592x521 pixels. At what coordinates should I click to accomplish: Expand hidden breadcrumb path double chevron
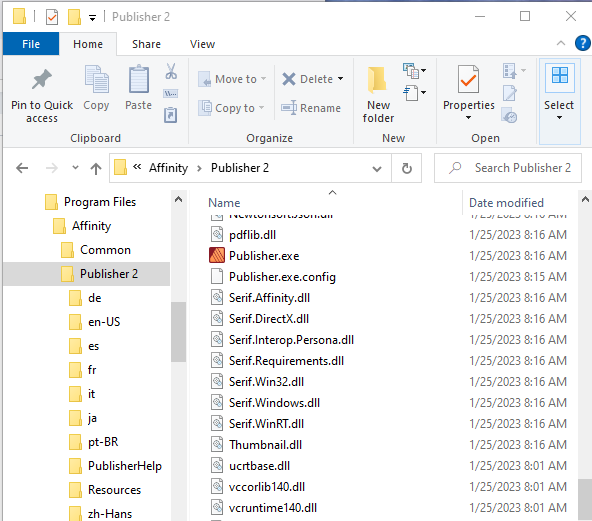pos(137,166)
